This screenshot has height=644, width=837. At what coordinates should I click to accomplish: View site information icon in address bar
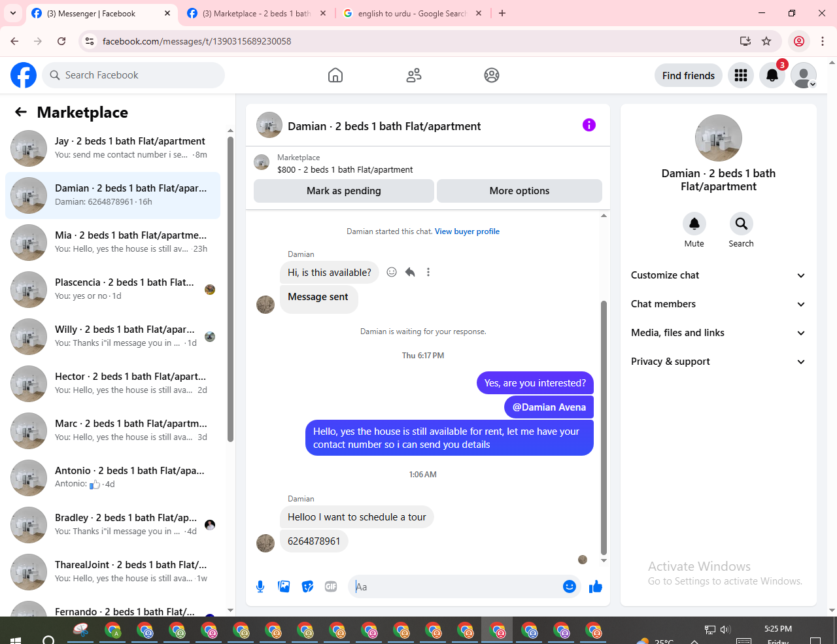click(x=90, y=41)
